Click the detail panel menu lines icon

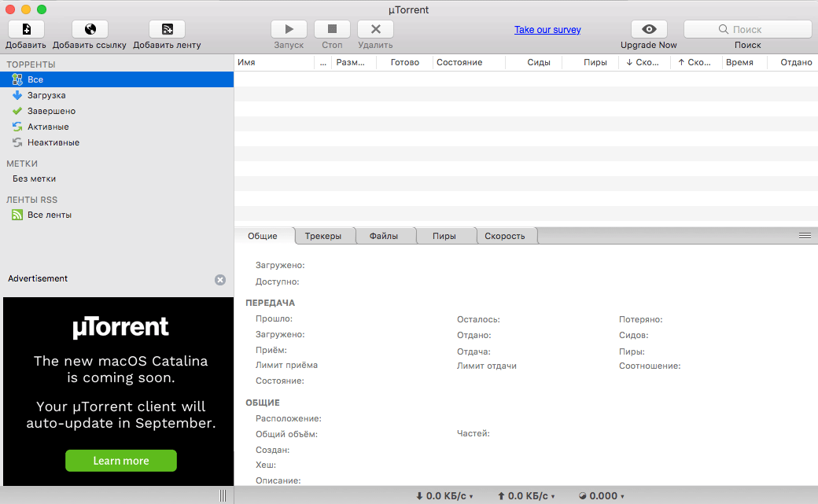pos(805,236)
